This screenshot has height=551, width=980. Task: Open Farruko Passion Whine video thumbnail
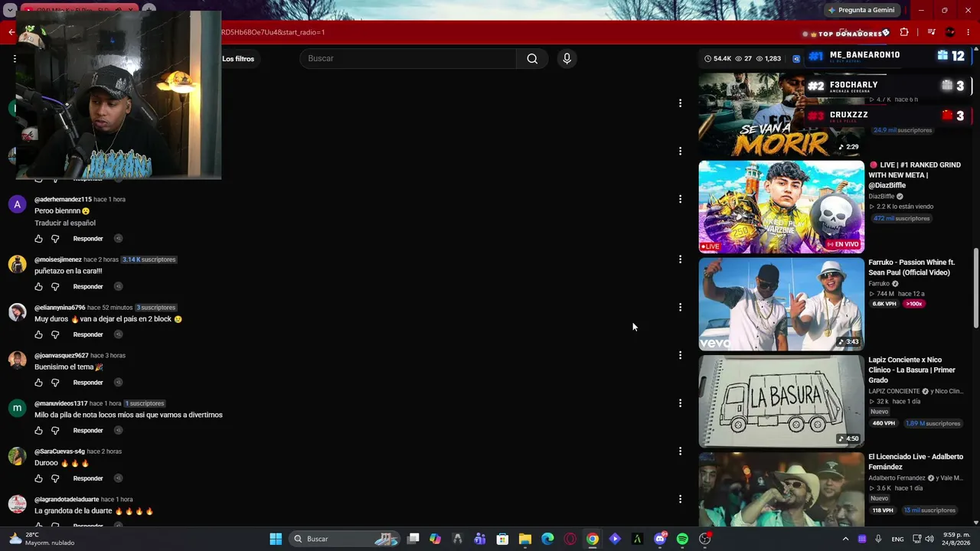(x=781, y=304)
